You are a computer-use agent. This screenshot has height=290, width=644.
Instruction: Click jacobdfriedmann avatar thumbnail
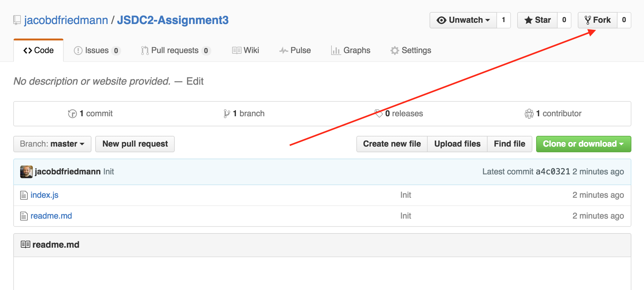tap(26, 172)
